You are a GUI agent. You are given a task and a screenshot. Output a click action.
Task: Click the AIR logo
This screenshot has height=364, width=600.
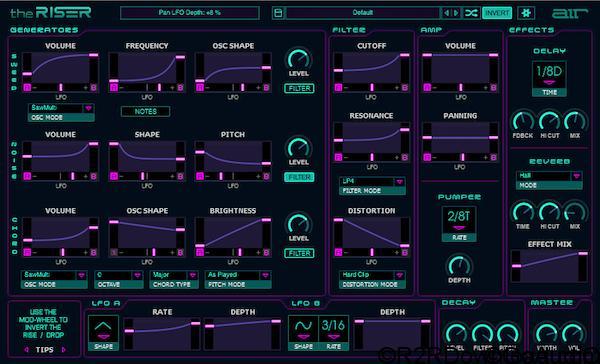[x=569, y=14]
